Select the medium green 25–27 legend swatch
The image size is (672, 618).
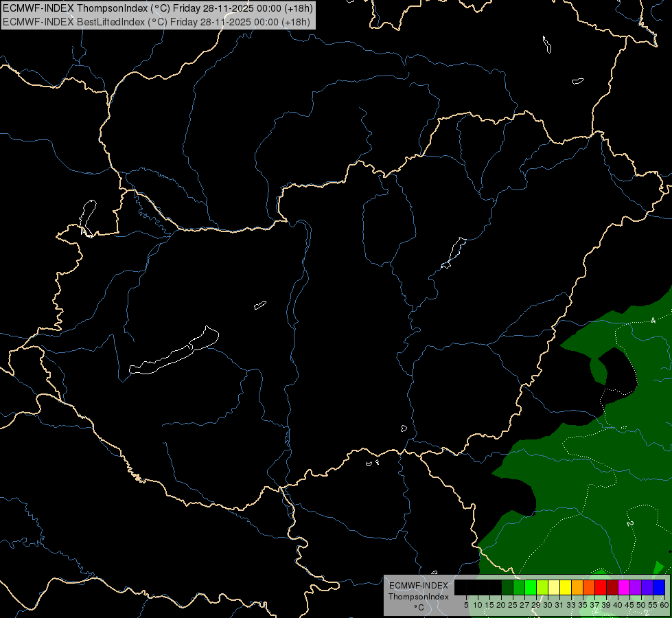click(519, 588)
